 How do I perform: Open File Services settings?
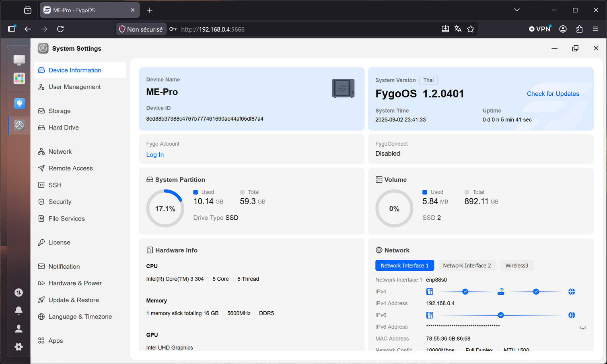[80, 218]
